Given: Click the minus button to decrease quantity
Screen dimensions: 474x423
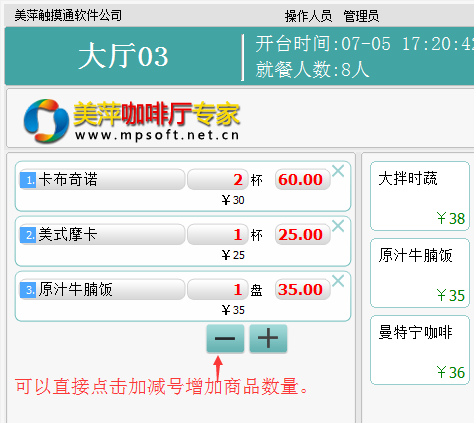Looking at the screenshot, I should coord(225,339).
